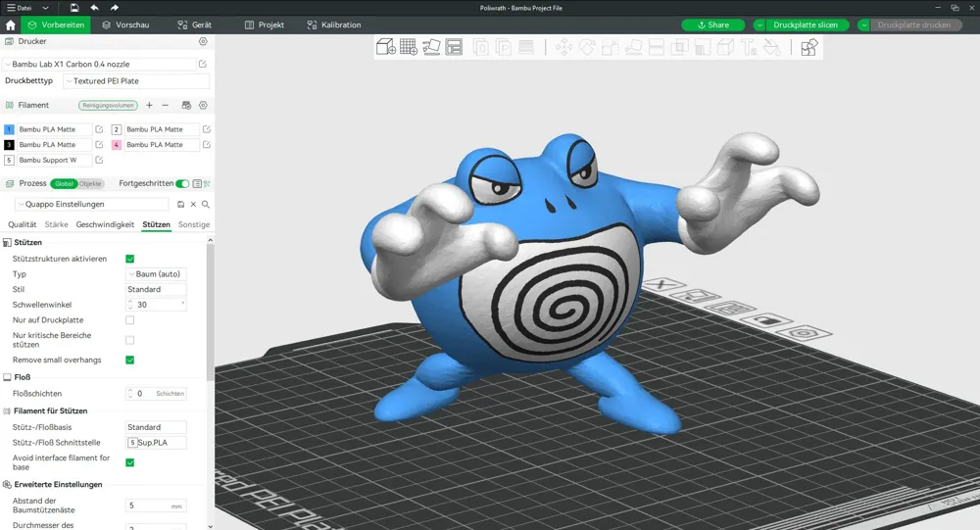Click the Auto orient toolbar icon
The width and height of the screenshot is (980, 530).
click(431, 47)
